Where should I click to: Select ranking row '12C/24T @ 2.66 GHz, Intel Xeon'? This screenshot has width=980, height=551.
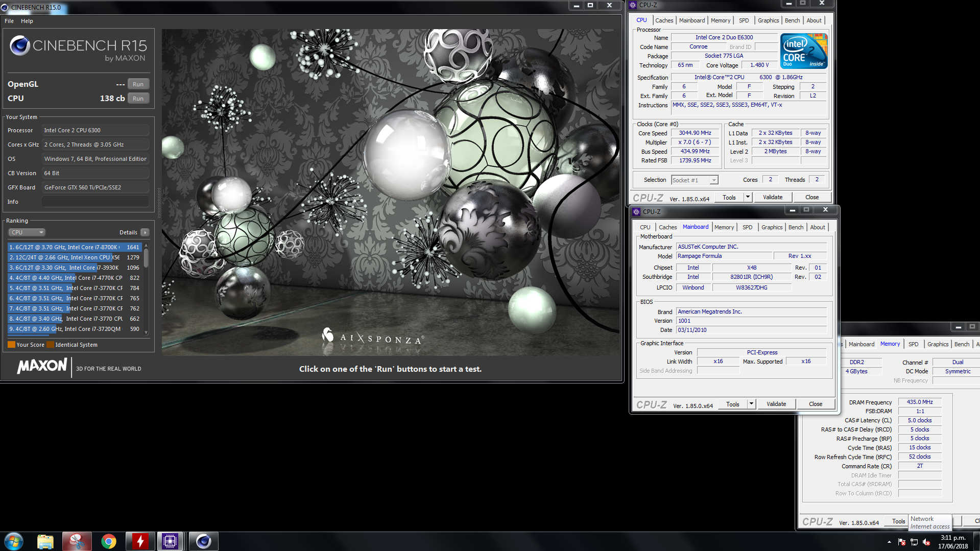[75, 257]
